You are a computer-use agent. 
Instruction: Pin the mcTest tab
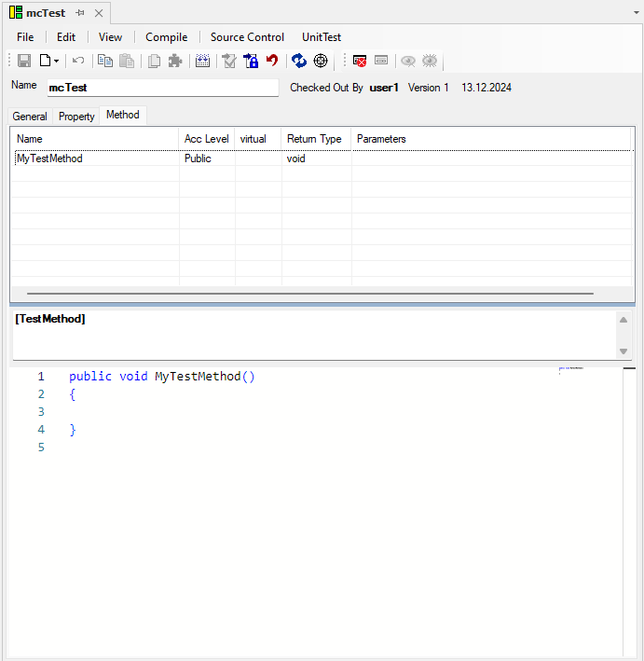coord(80,13)
